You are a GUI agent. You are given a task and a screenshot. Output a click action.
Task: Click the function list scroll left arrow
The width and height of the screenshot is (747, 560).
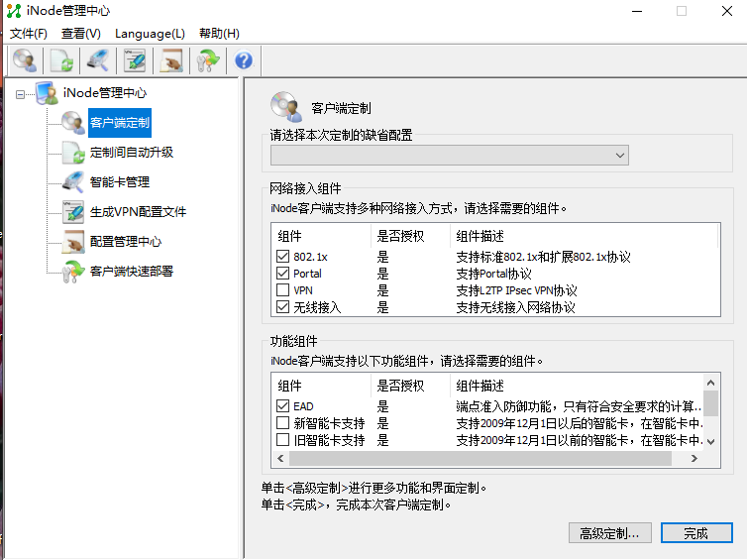pos(280,459)
